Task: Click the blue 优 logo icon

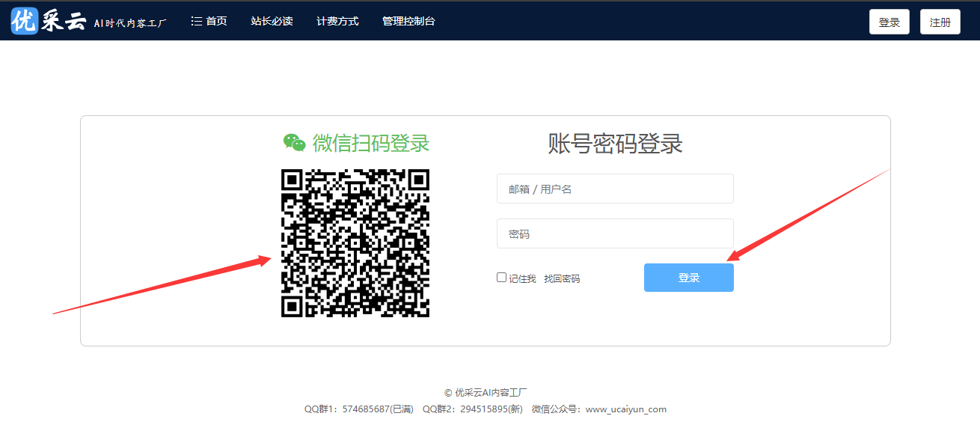Action: click(x=24, y=22)
